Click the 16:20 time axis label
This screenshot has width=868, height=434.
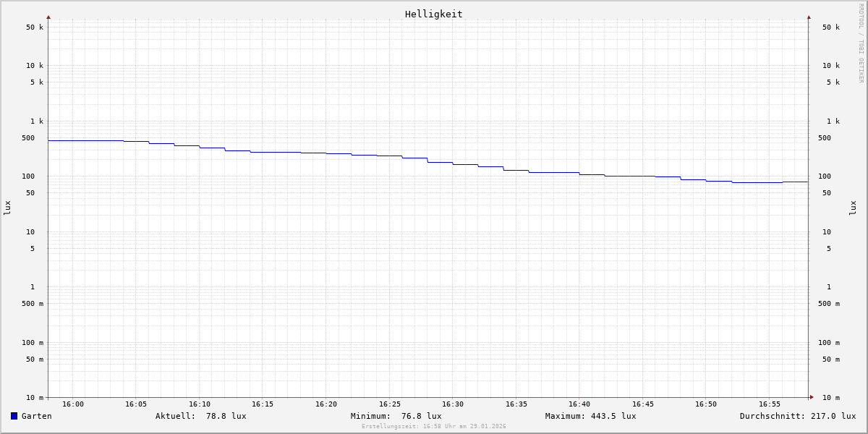click(326, 404)
